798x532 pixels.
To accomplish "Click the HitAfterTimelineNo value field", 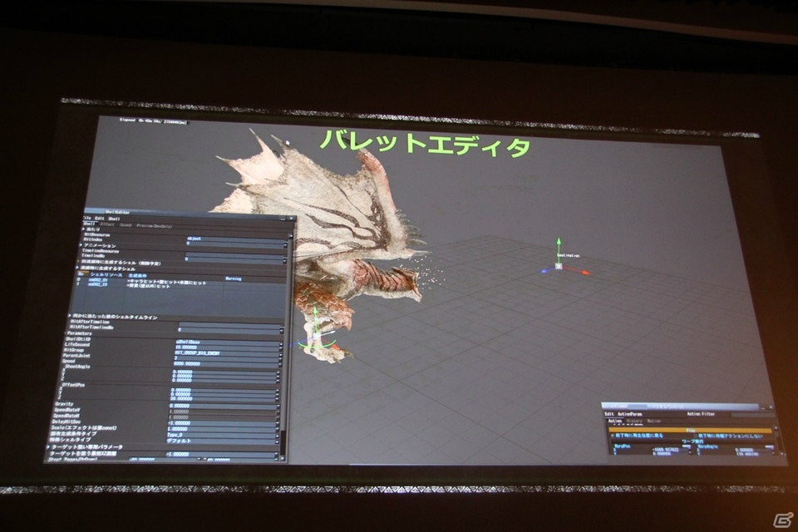I will pos(230,330).
